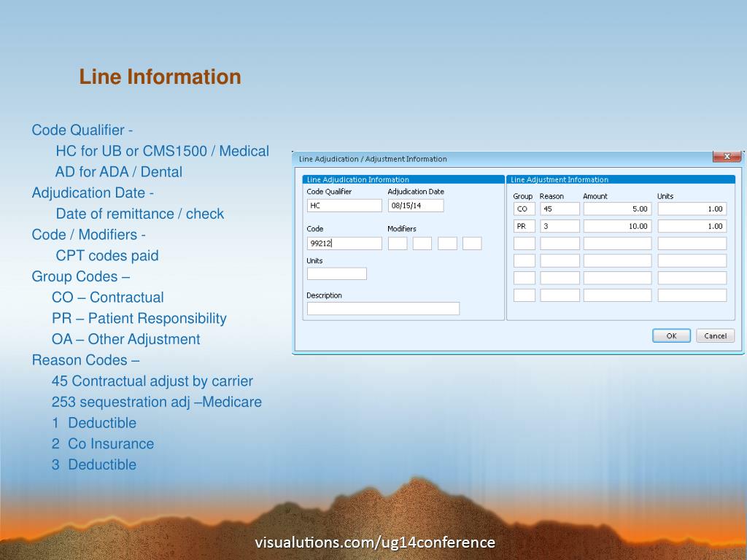Click the Code field containing 99212

[x=344, y=244]
